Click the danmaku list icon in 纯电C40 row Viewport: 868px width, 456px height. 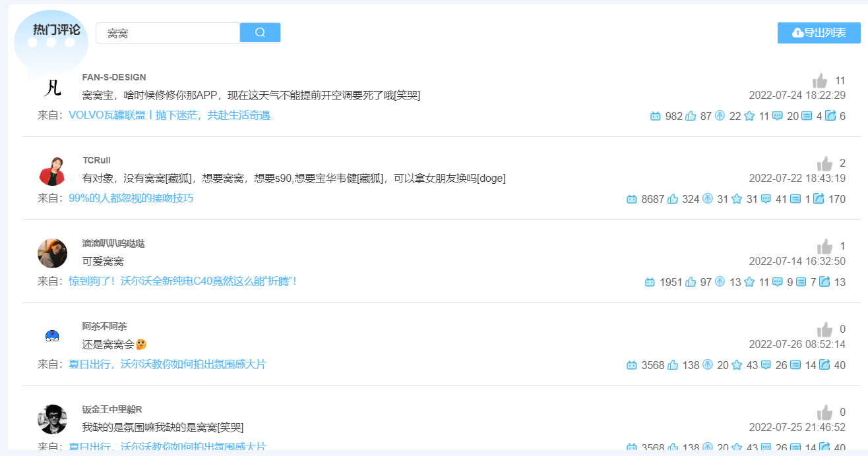coord(801,282)
